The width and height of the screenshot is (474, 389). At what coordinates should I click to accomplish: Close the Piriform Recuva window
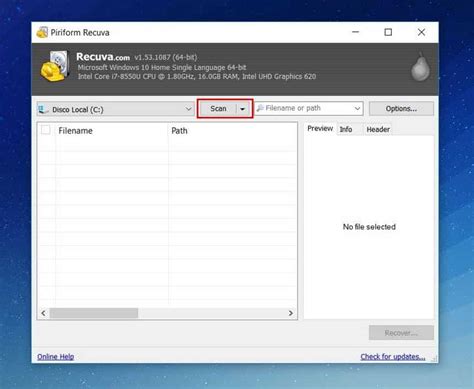(421, 32)
